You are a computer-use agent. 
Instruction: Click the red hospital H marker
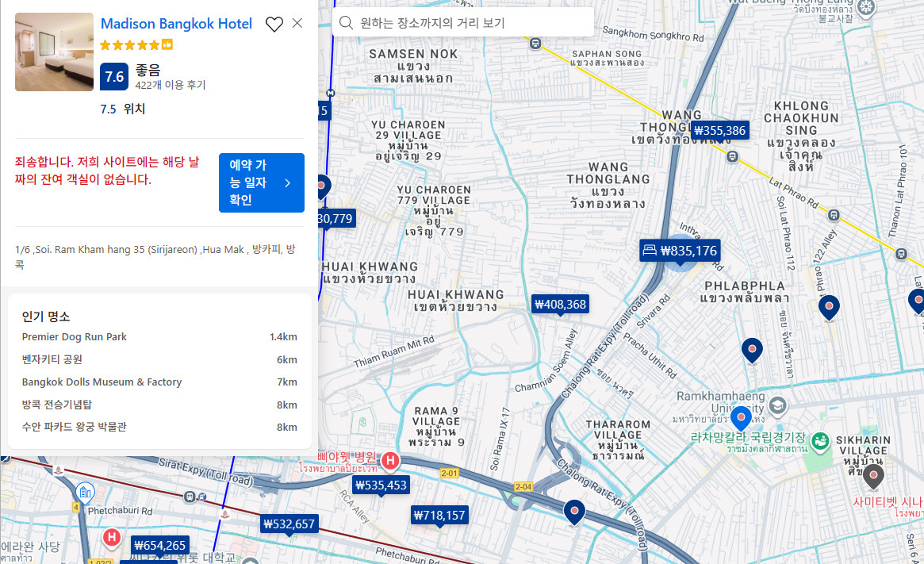pos(390,460)
